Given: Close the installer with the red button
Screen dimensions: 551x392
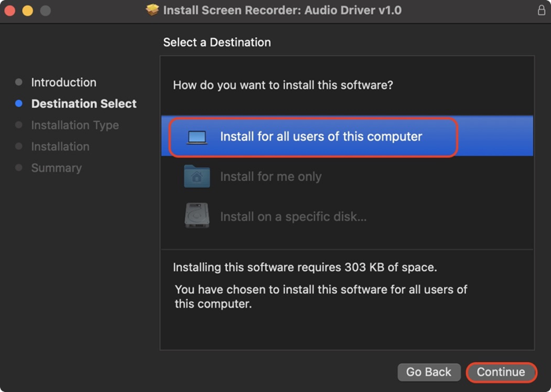Looking at the screenshot, I should pos(9,11).
